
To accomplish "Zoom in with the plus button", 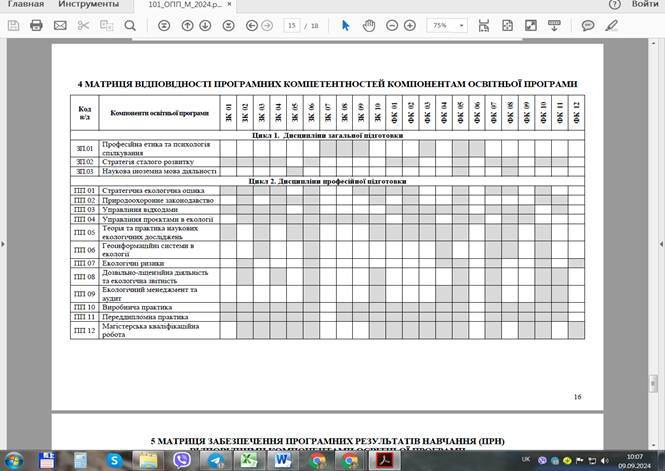I will coord(410,25).
